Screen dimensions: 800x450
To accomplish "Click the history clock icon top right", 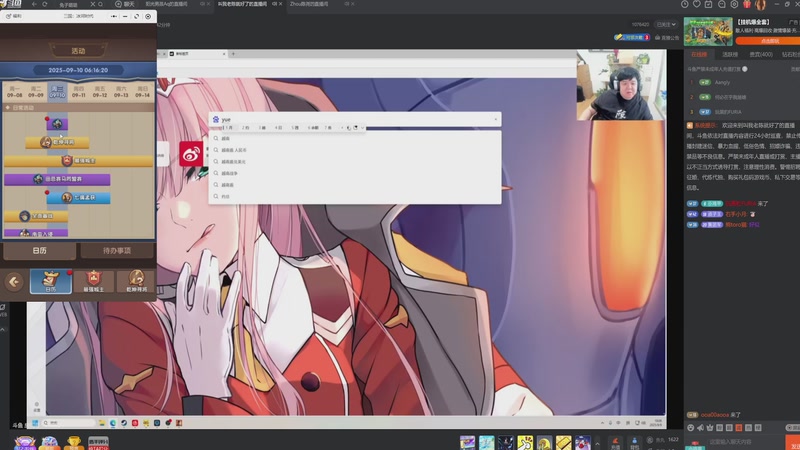I will [684, 4].
